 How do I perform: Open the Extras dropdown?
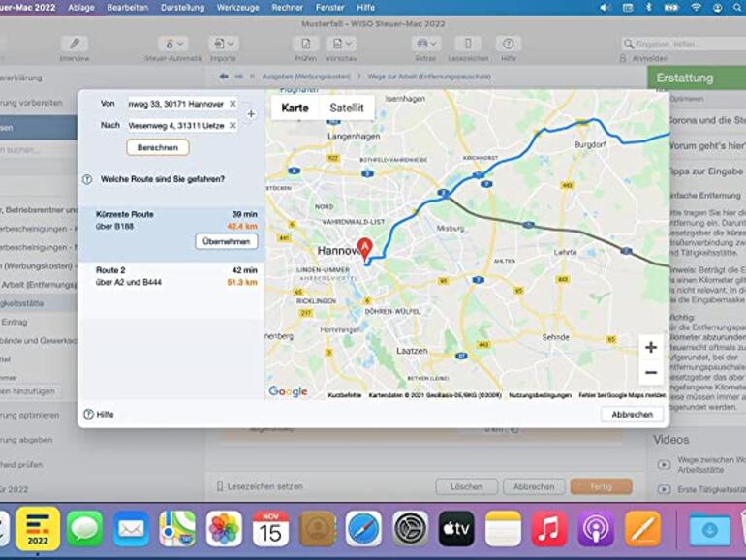pos(426,45)
